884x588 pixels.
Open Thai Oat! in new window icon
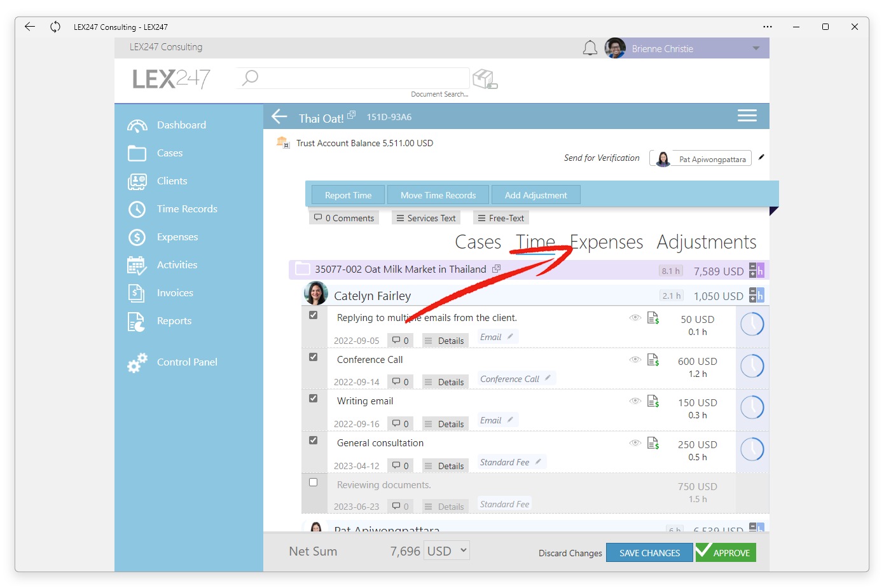point(351,114)
